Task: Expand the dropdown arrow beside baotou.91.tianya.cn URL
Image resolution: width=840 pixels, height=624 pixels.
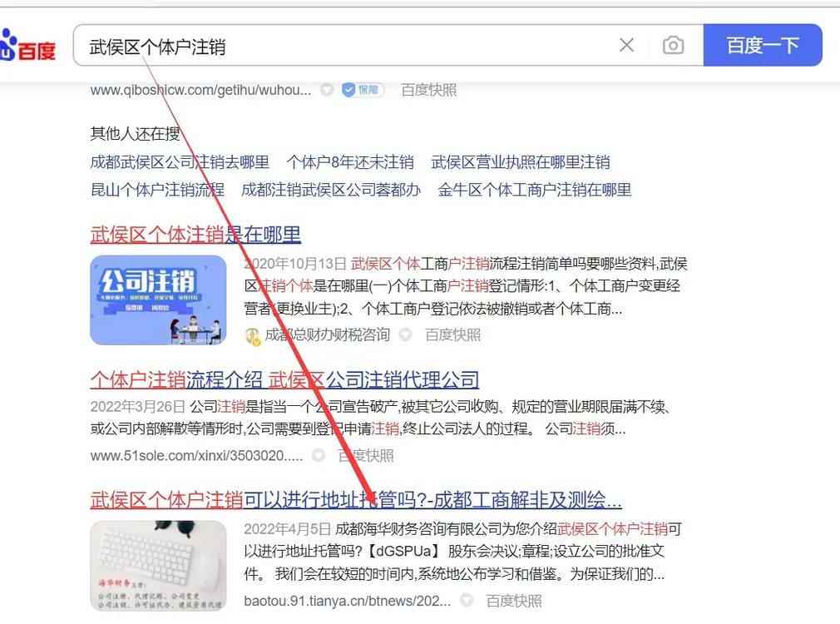Action: click(x=467, y=601)
